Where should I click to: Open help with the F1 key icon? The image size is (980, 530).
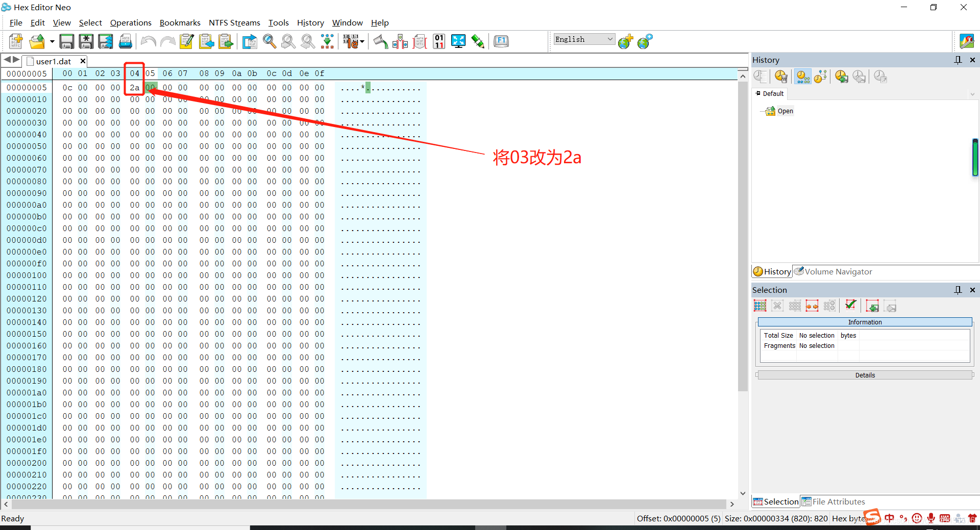pyautogui.click(x=501, y=41)
